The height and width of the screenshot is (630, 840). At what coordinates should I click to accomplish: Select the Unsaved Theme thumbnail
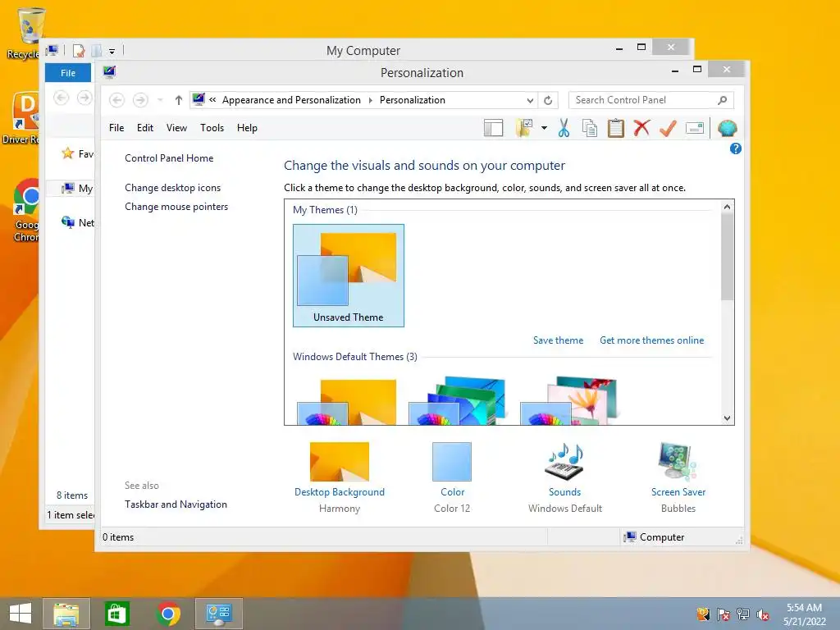[x=348, y=276]
